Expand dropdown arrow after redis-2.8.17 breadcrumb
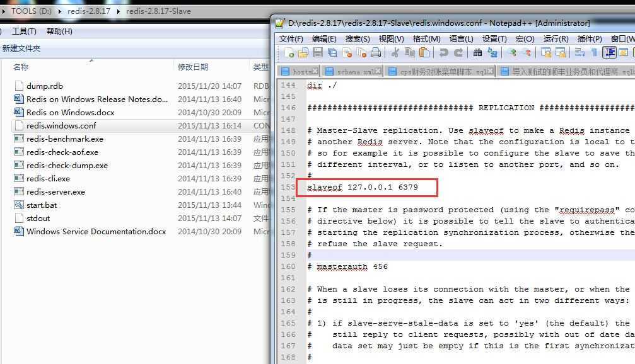 click(119, 11)
